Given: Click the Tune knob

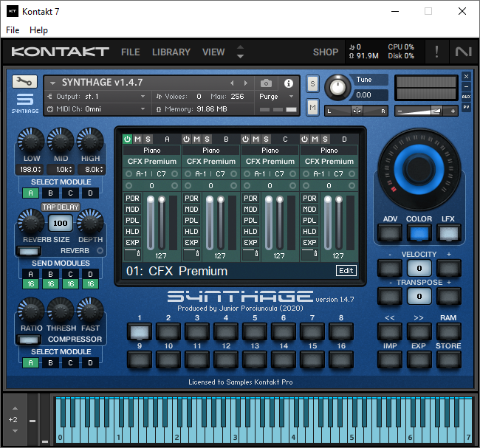Looking at the screenshot, I should pyautogui.click(x=337, y=88).
